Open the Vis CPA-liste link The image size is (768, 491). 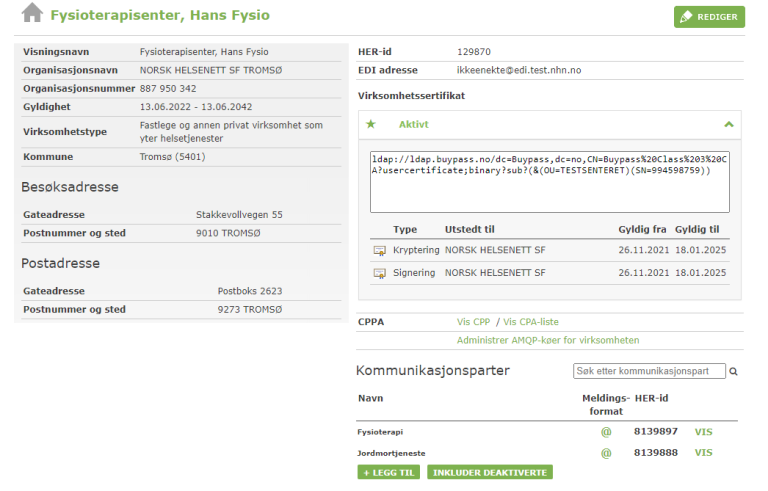530,322
